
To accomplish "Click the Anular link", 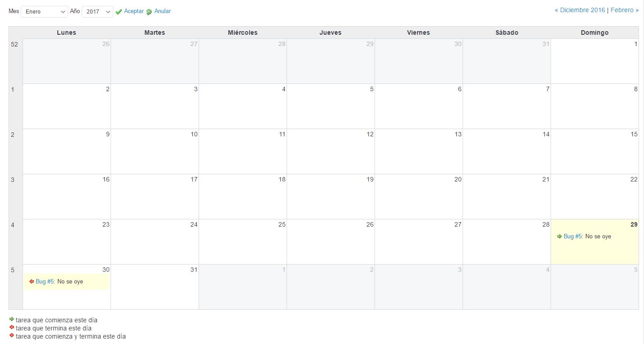I will 162,11.
